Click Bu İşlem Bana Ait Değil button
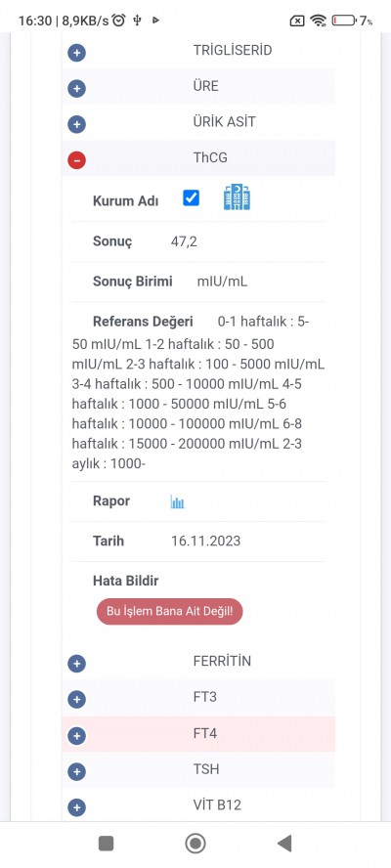This screenshot has width=391, height=868. coord(169,612)
